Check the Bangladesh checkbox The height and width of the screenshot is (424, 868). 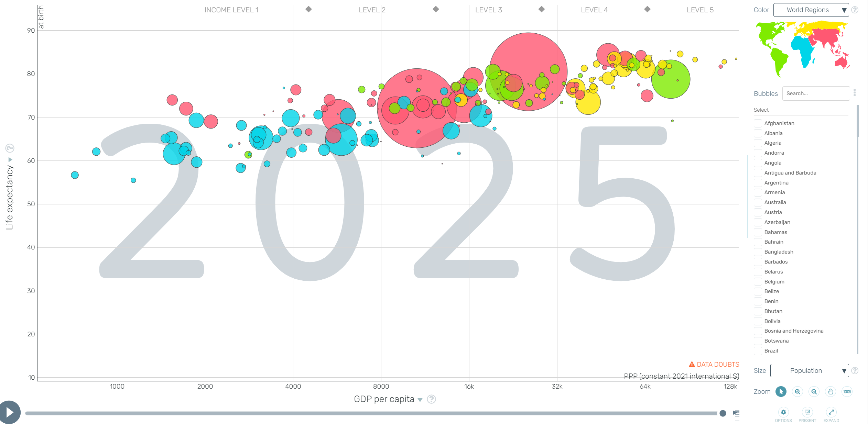[758, 252]
